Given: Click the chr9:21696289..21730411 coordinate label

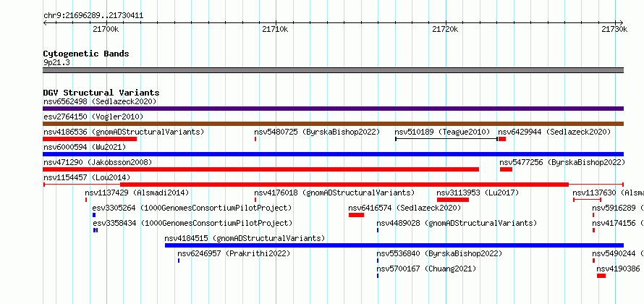Looking at the screenshot, I should tap(93, 16).
